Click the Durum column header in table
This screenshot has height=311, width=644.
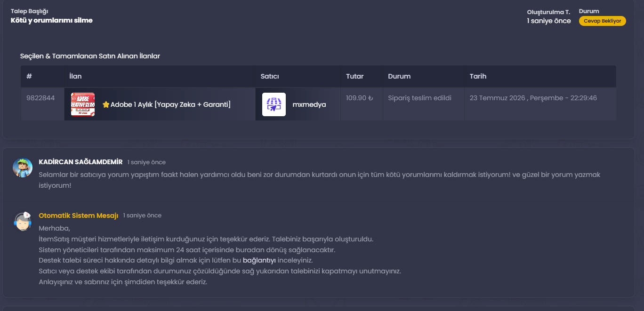click(x=399, y=76)
